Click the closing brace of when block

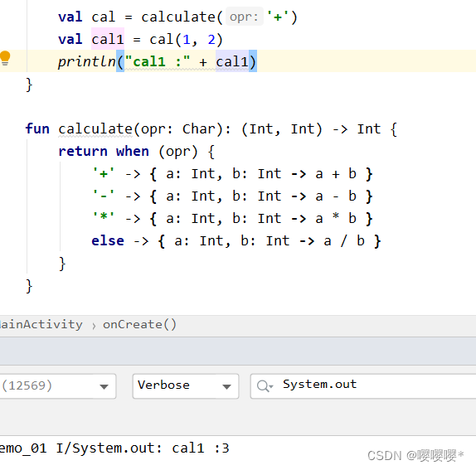coord(62,264)
